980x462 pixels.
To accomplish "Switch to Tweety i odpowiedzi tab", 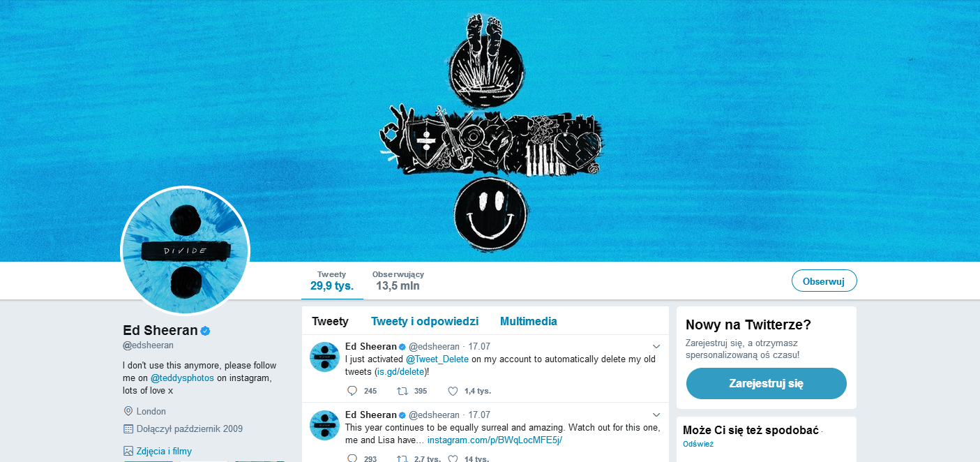I will (425, 322).
